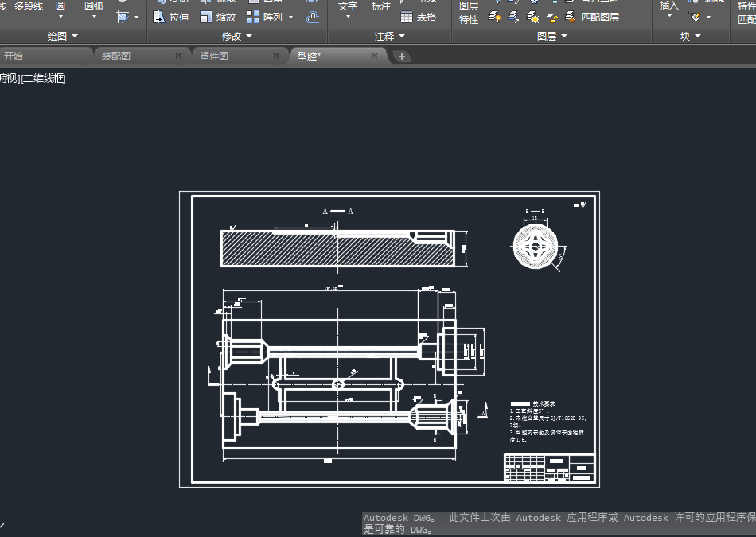
Task: Select the Scale (缩放) tool
Action: [x=217, y=17]
